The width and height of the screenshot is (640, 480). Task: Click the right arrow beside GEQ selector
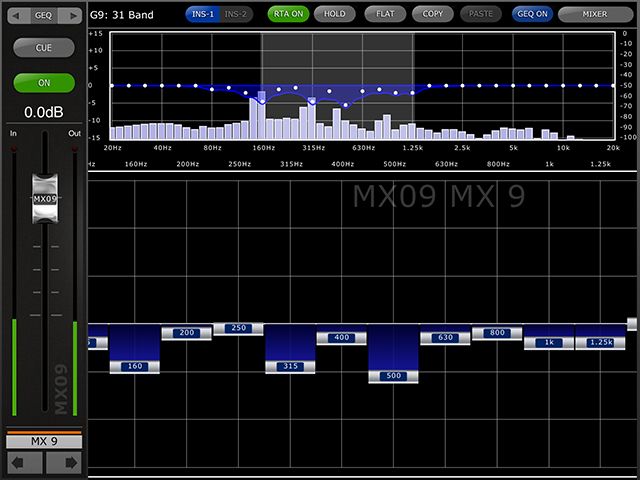(x=70, y=16)
